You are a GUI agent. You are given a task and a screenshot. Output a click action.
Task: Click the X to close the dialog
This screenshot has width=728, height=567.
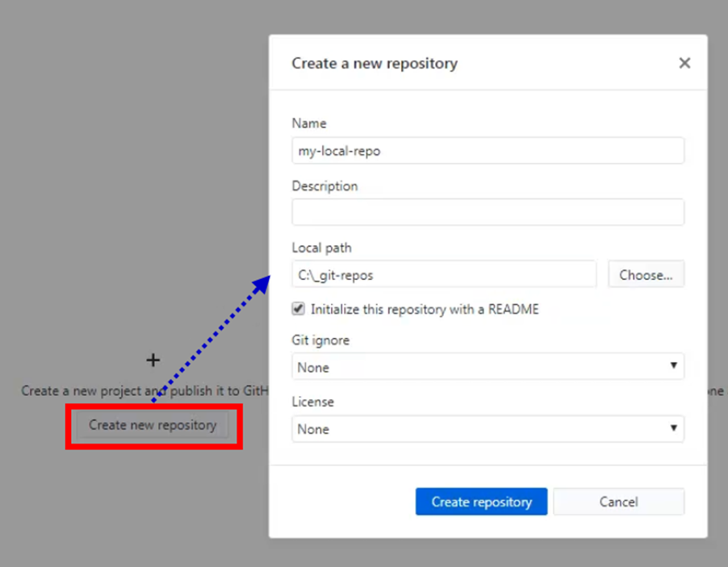click(684, 63)
